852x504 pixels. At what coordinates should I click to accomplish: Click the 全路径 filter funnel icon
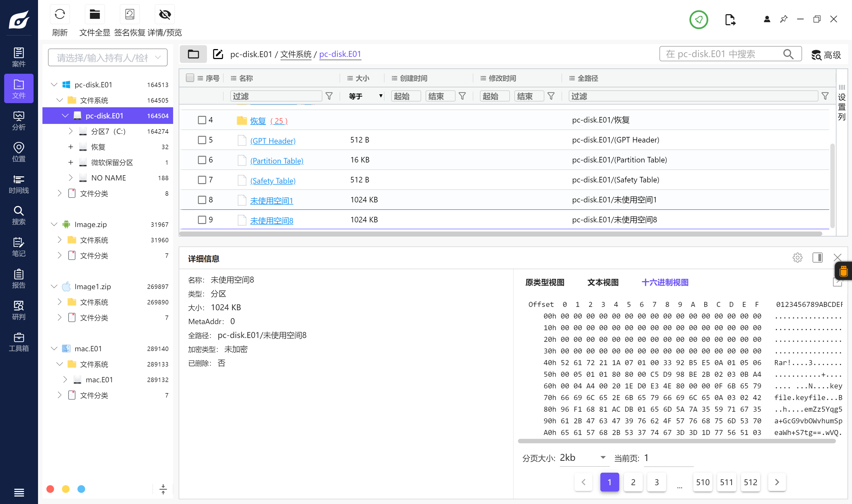pos(825,96)
